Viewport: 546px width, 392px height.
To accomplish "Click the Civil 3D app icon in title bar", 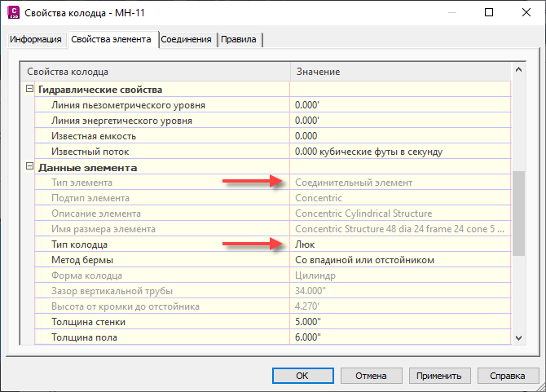I will click(14, 13).
